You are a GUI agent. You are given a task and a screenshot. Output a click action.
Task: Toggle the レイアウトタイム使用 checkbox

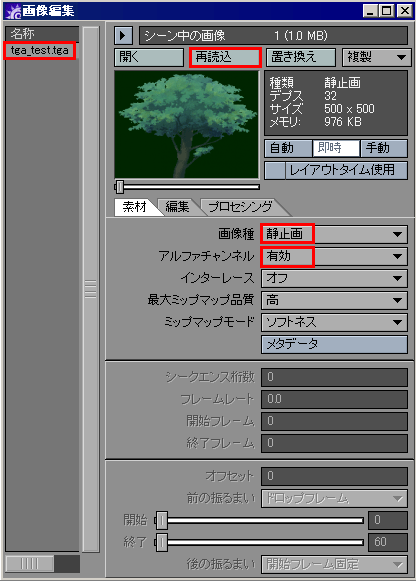(274, 170)
